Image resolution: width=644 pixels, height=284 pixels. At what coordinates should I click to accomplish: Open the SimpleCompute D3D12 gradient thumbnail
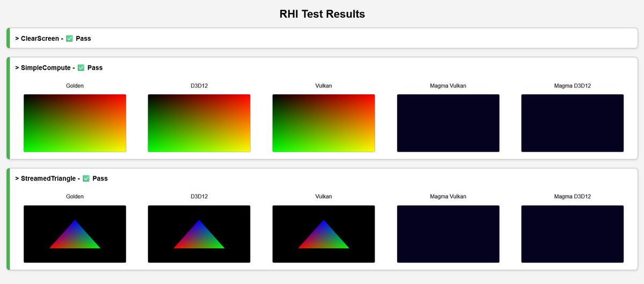199,123
